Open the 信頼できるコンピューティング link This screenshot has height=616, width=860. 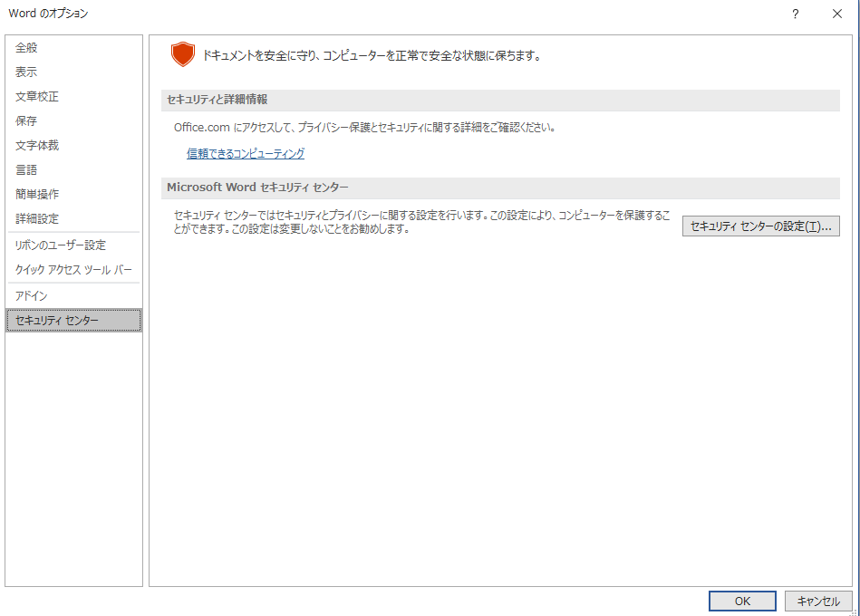246,153
